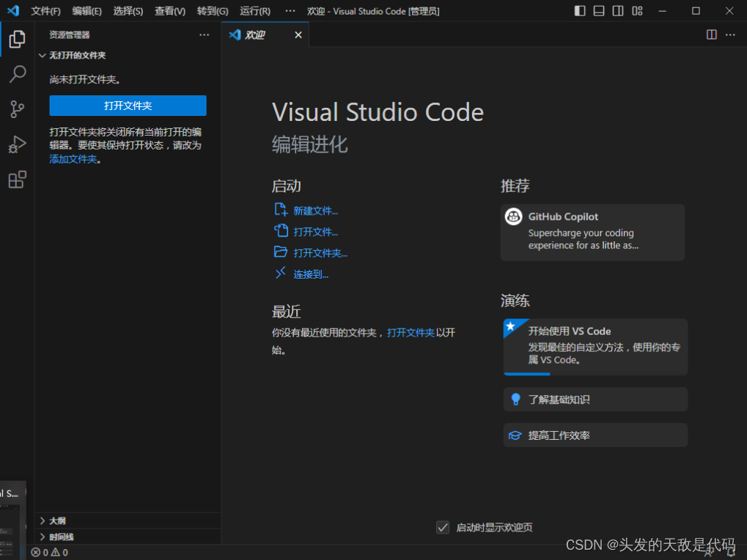This screenshot has width=747, height=560.
Task: Click 新建文件... link under 启动
Action: [315, 210]
